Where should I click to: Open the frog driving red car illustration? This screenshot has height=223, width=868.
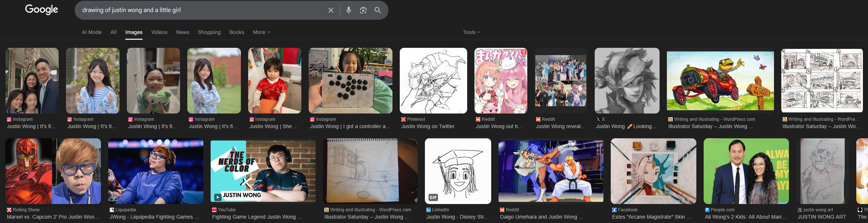coord(720,81)
